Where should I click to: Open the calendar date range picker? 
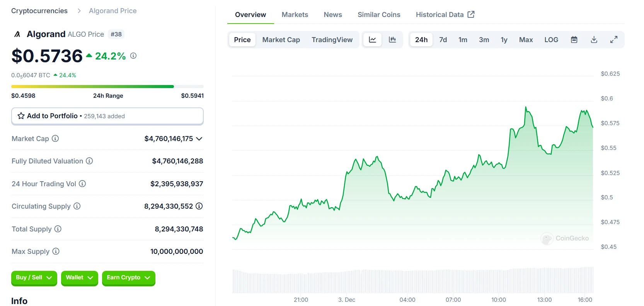click(574, 39)
